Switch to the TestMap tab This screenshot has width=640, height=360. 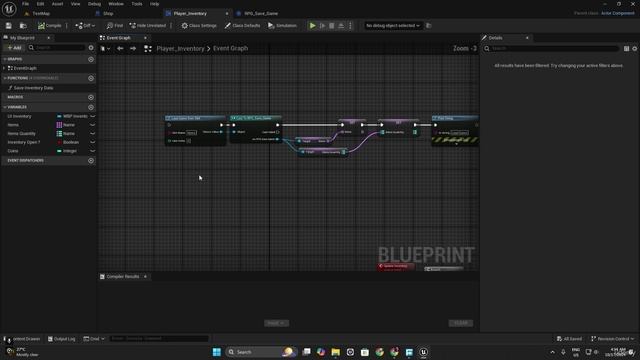[x=41, y=13]
